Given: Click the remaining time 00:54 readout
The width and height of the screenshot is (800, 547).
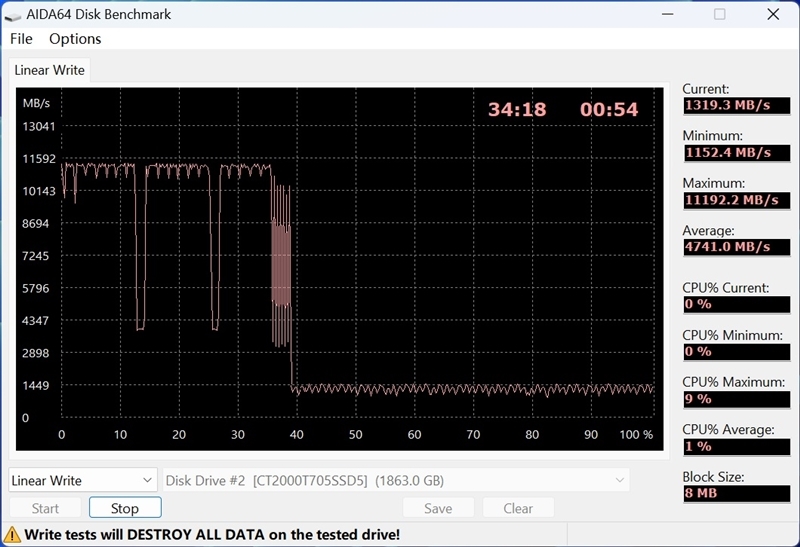Looking at the screenshot, I should [609, 109].
